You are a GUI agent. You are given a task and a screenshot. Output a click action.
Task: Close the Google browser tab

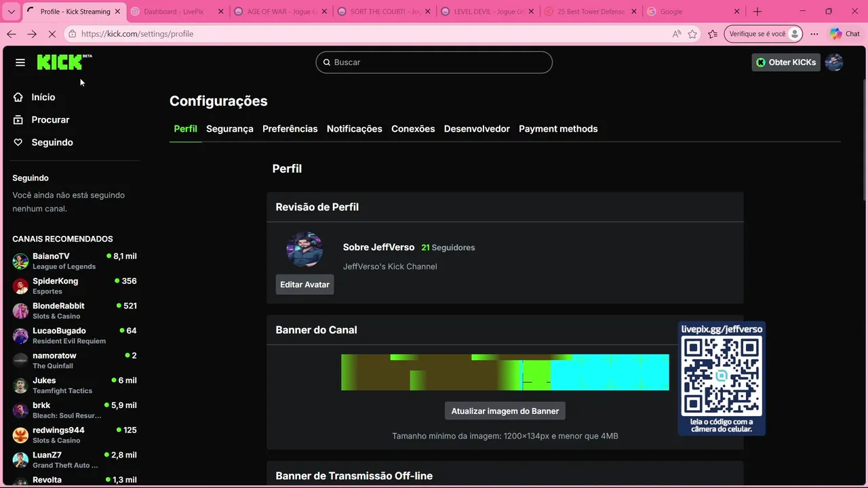pos(737,12)
